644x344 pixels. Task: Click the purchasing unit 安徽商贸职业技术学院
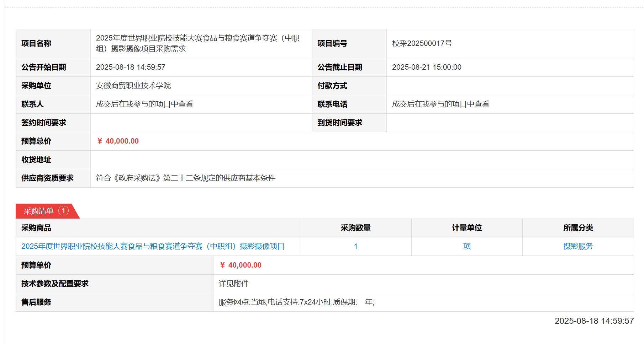tap(133, 86)
